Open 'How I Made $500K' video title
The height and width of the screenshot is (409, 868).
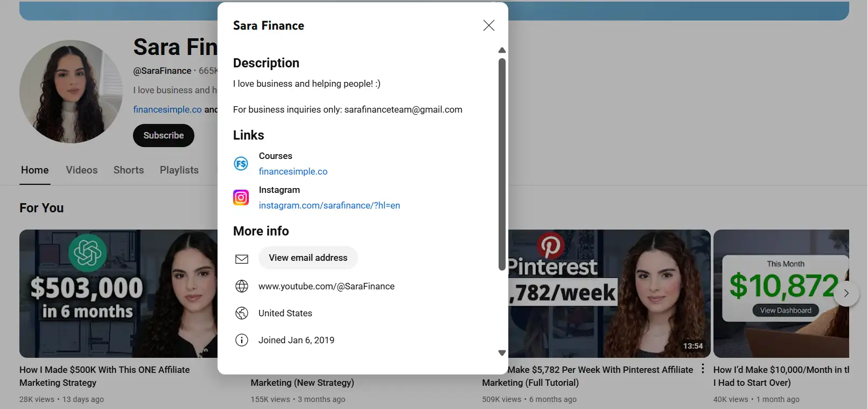(x=104, y=376)
